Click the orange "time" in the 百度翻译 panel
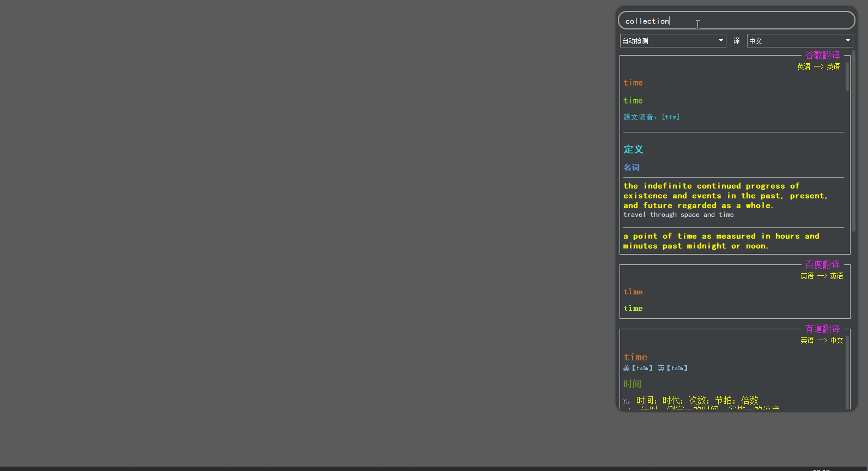The image size is (868, 471). coord(633,292)
